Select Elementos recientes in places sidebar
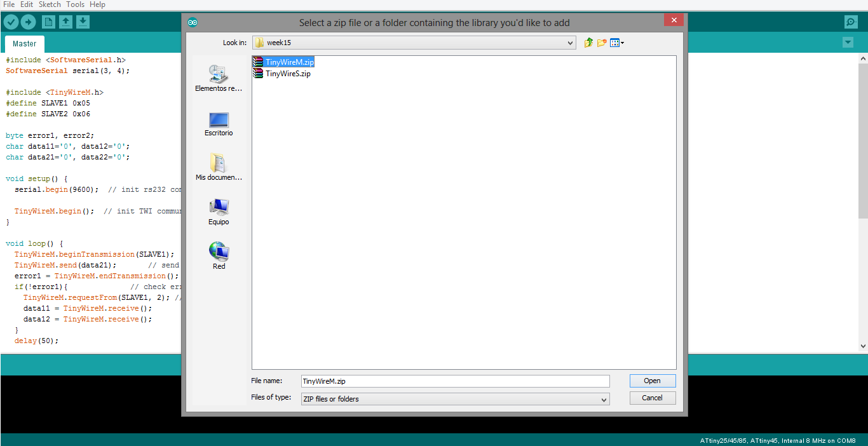 [219, 78]
